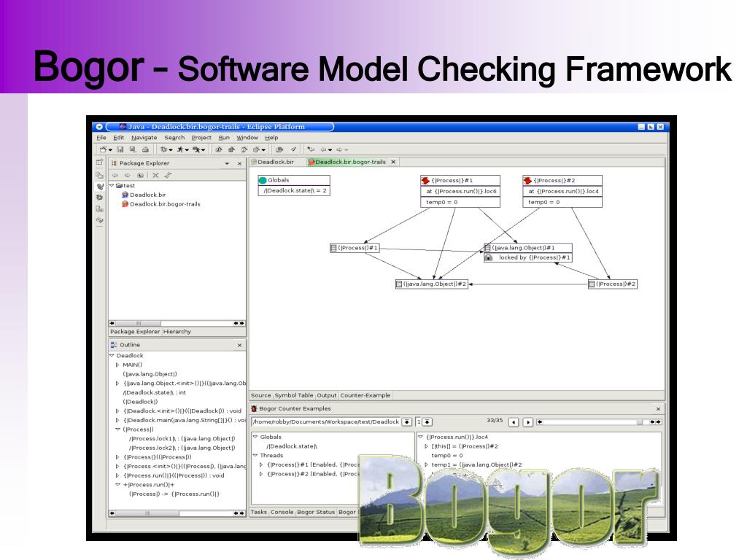Click the Search toolbar icon
Image resolution: width=747 pixels, height=560 pixels.
point(293,149)
